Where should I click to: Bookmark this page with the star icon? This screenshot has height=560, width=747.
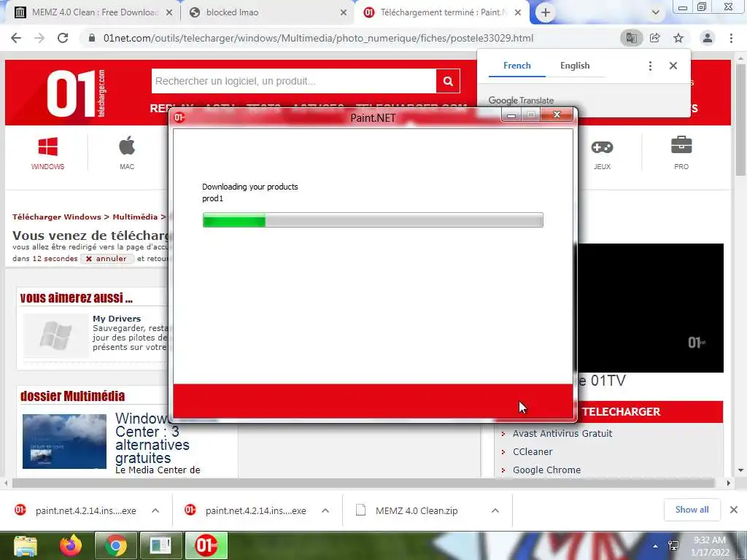pos(678,38)
